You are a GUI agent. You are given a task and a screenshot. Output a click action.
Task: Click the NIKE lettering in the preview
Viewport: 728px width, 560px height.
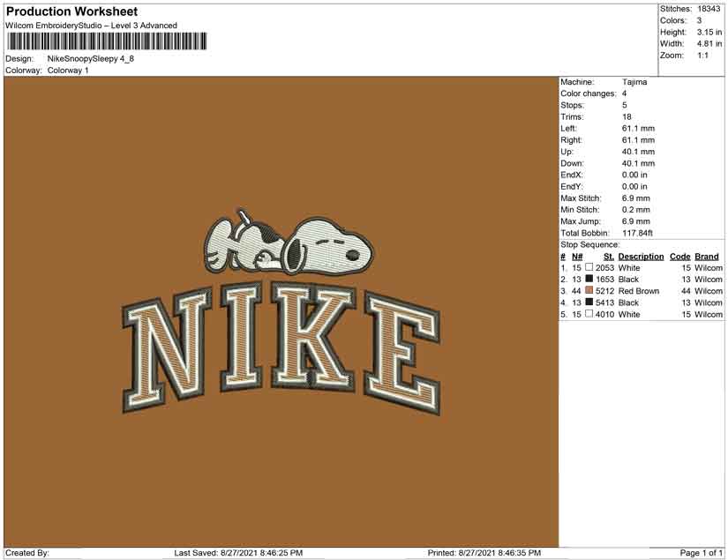coord(281,348)
